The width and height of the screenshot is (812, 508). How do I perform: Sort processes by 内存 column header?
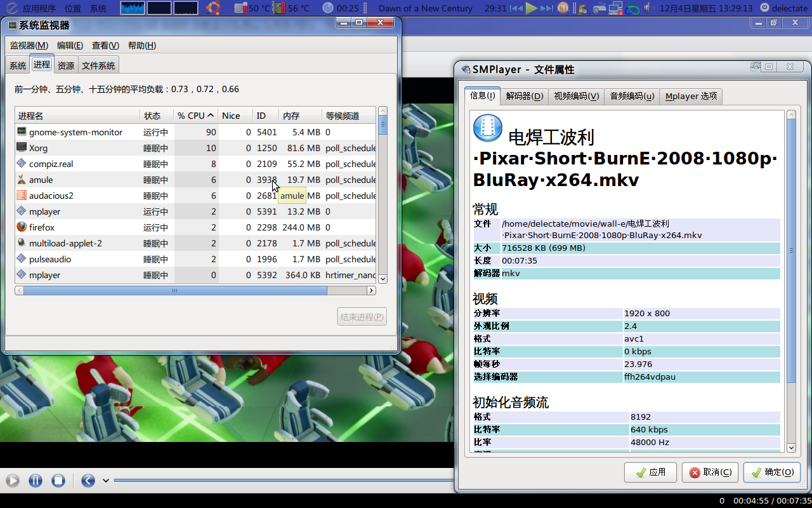(300, 116)
